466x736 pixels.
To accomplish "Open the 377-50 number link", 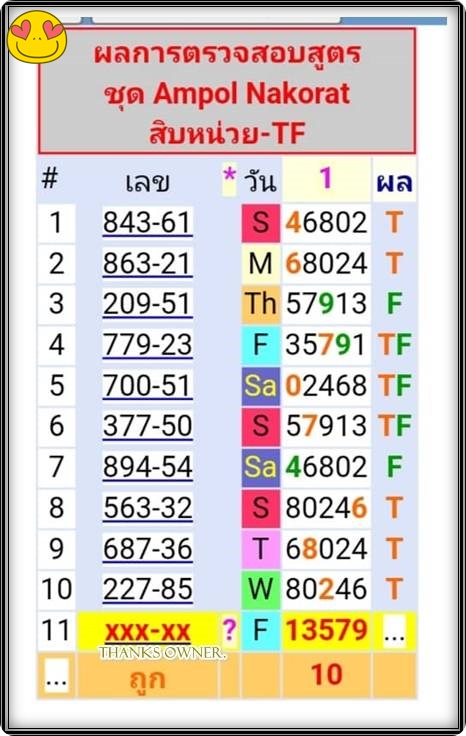I will click(x=147, y=426).
